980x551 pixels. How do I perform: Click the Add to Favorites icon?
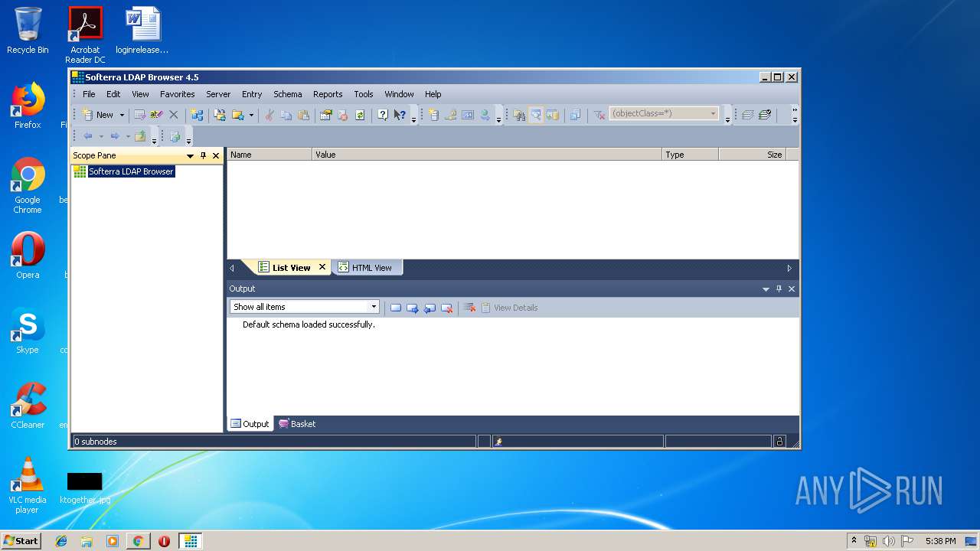220,115
